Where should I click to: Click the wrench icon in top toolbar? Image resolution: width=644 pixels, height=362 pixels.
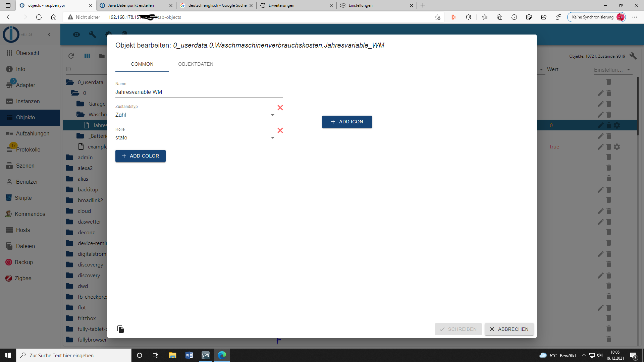(x=92, y=35)
